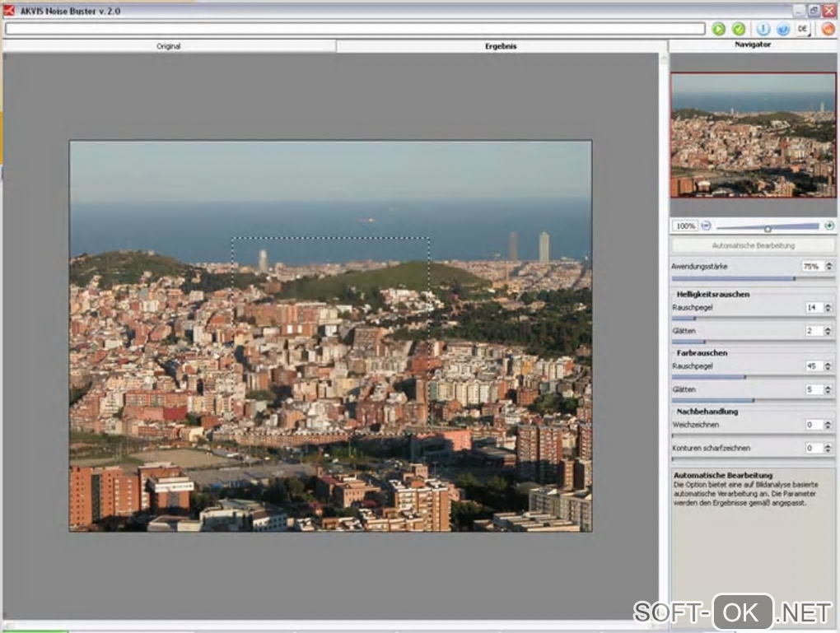Click the Konturen scharfzeichnen stepper arrows
Screen dimensions: 840x633
coord(828,449)
